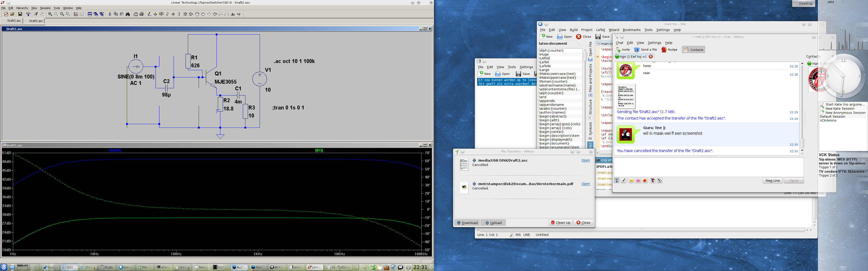
Task: Open the transferred main.pdf link
Action: 586,184
